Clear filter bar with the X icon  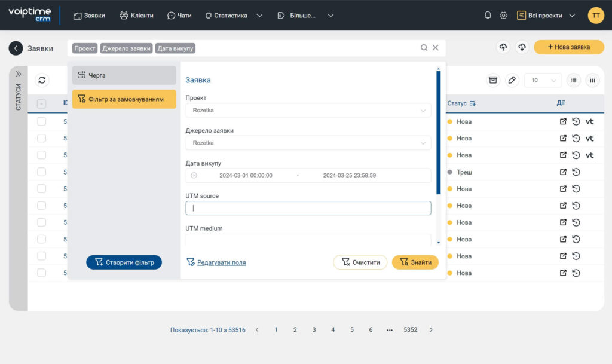(x=436, y=48)
